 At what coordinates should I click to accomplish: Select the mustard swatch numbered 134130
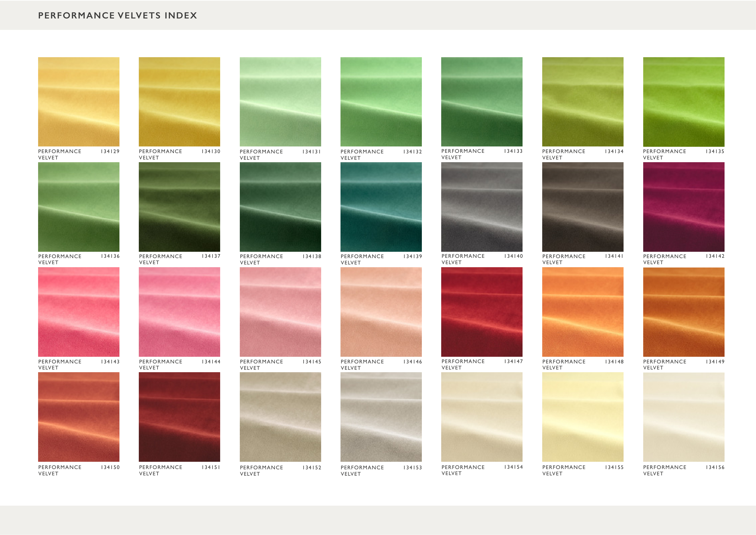pyautogui.click(x=179, y=102)
